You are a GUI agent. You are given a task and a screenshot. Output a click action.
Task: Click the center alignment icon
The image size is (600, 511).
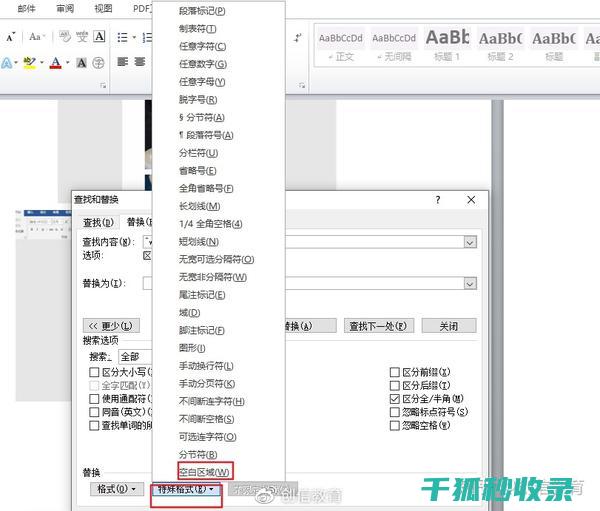point(140,62)
